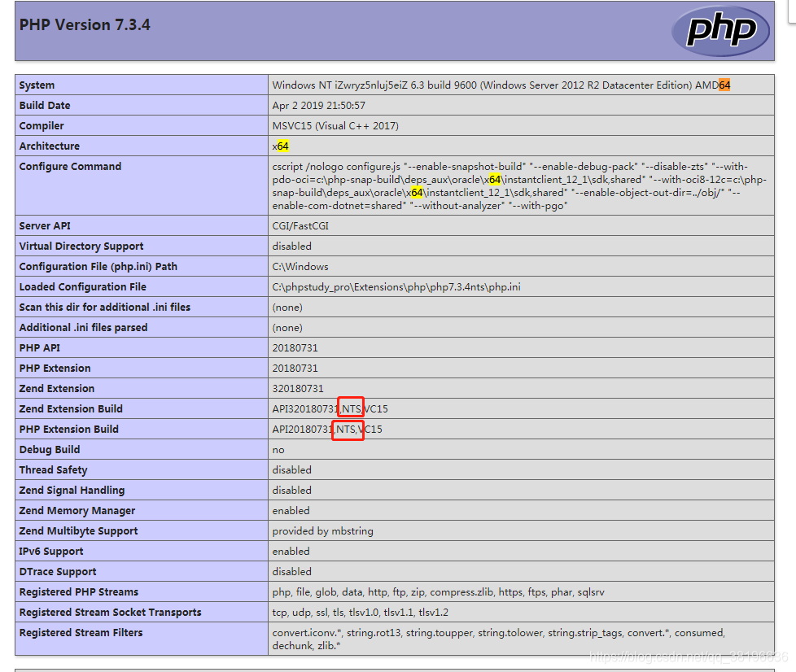
Task: Select the PHP Version 7.3.4 heading
Action: pos(84,24)
